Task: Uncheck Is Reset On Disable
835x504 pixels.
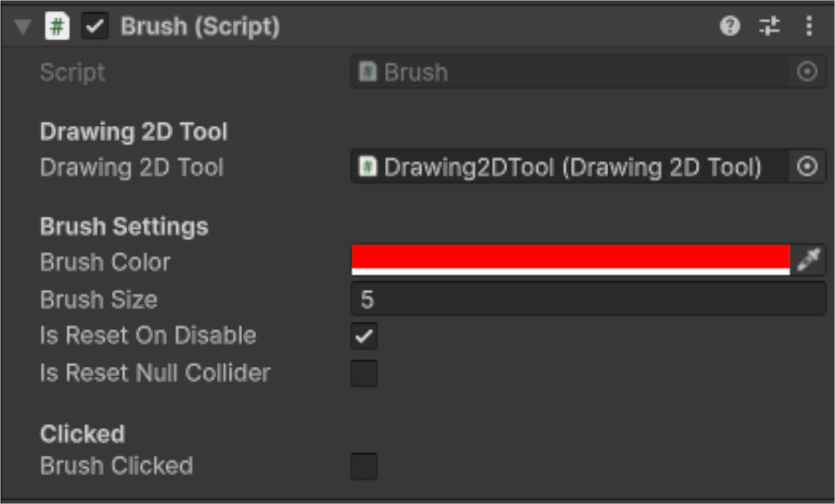Action: pos(364,336)
